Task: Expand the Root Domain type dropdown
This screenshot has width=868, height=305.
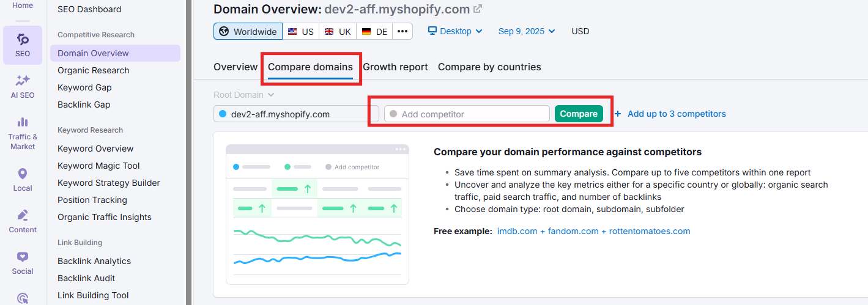Action: pos(243,95)
